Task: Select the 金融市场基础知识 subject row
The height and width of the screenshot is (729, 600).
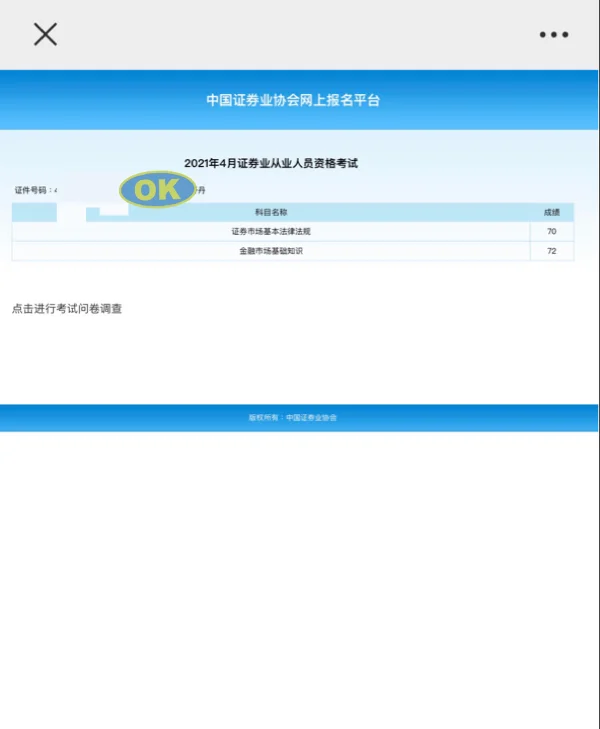Action: (293, 251)
